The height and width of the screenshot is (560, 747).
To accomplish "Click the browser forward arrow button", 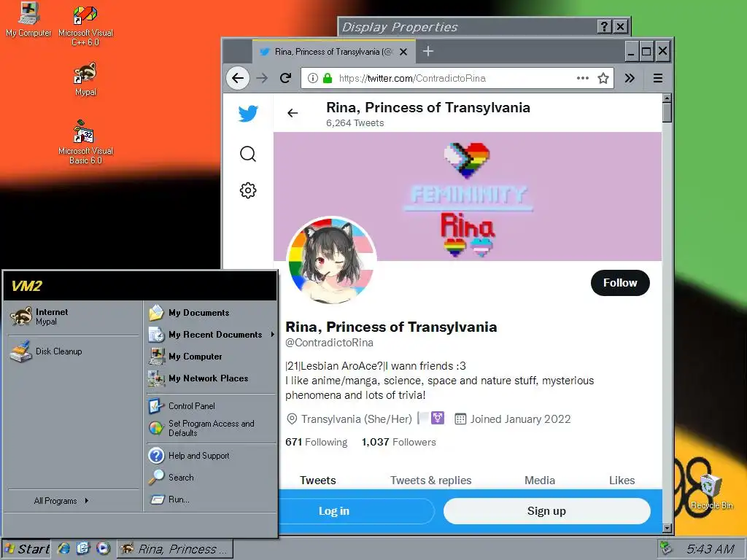I will (x=262, y=78).
